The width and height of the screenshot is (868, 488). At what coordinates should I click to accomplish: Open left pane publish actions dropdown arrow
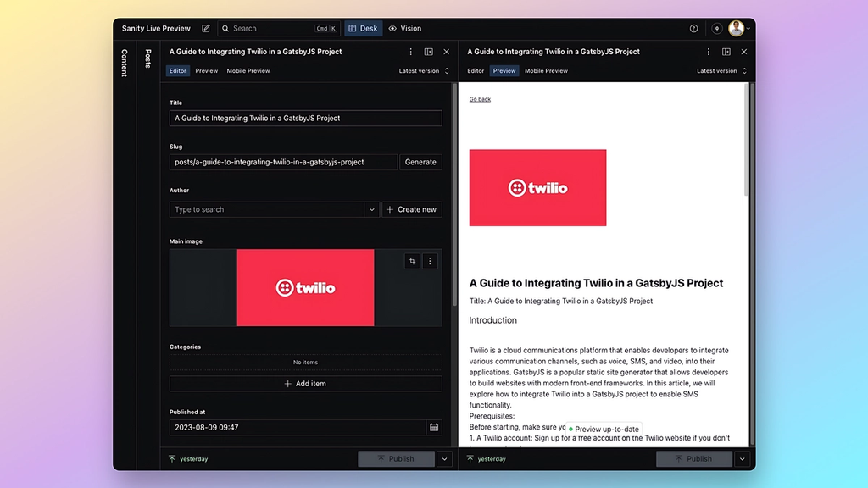pyautogui.click(x=444, y=458)
